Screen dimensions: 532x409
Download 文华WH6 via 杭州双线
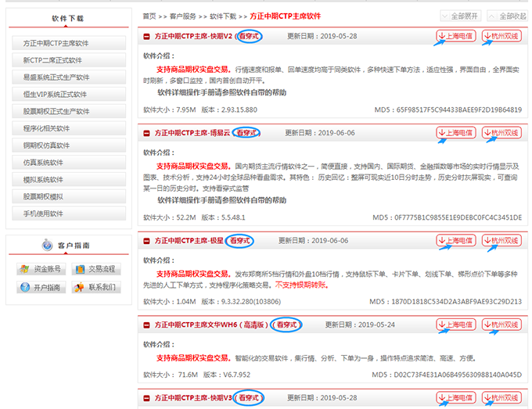pos(501,325)
